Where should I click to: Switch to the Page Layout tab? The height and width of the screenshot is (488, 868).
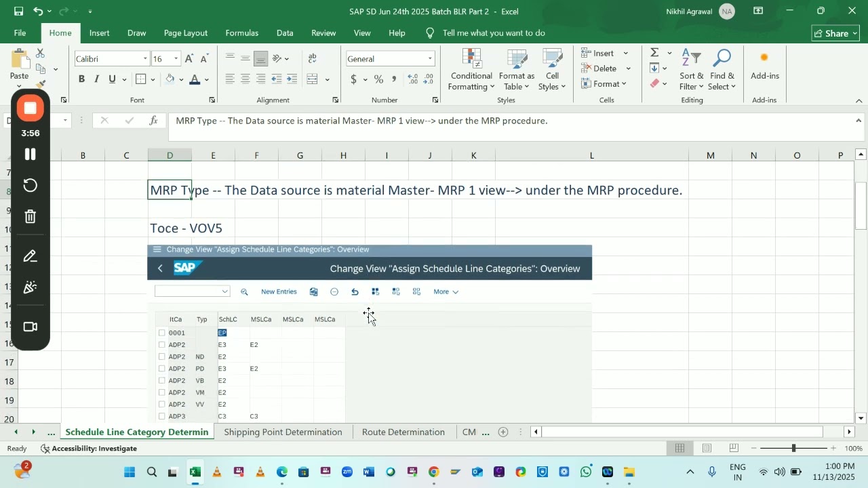click(185, 33)
